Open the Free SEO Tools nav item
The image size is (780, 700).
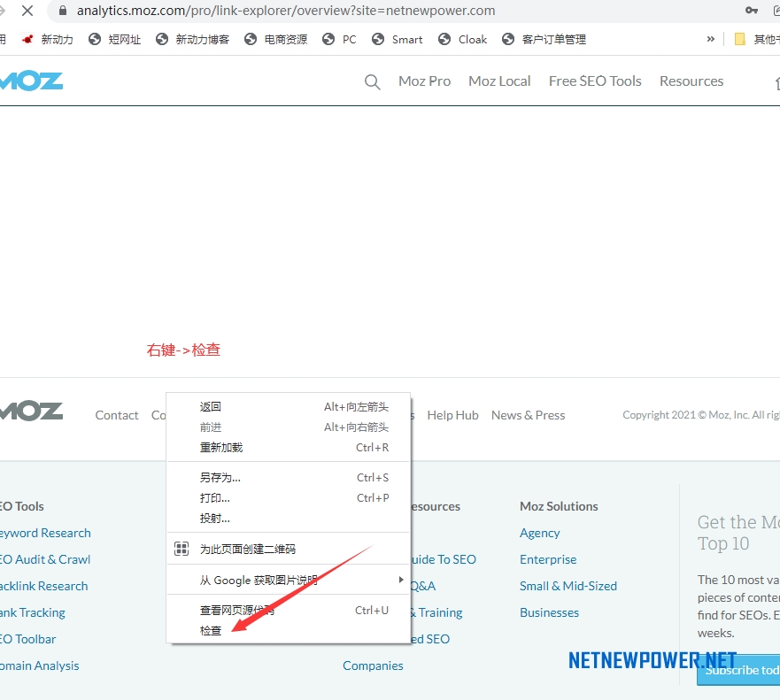click(x=595, y=81)
